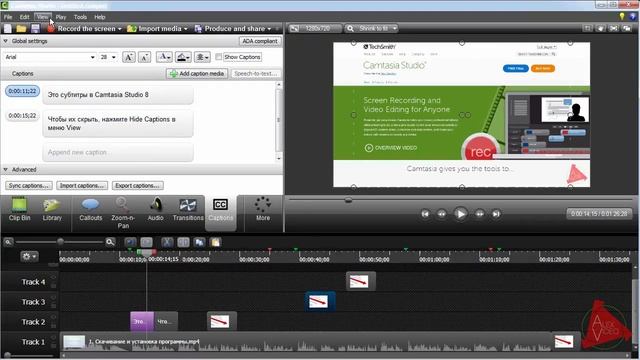Open the Help menu

[x=100, y=17]
